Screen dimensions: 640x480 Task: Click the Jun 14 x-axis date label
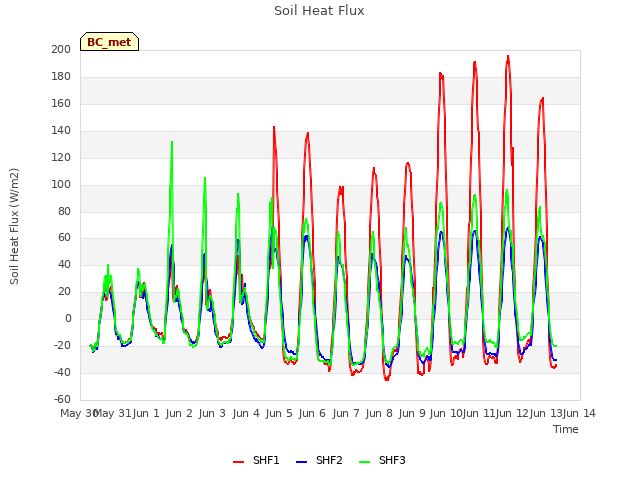click(579, 413)
